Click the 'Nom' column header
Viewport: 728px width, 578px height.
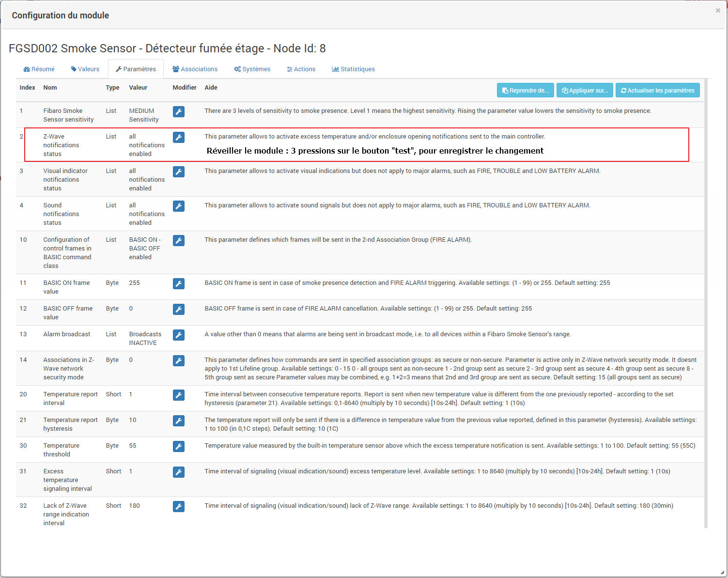(50, 88)
